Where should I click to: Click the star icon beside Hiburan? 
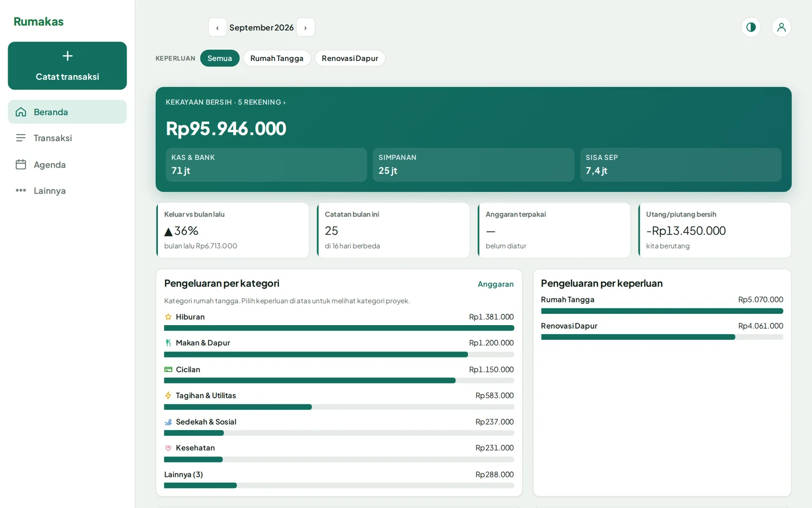(168, 316)
